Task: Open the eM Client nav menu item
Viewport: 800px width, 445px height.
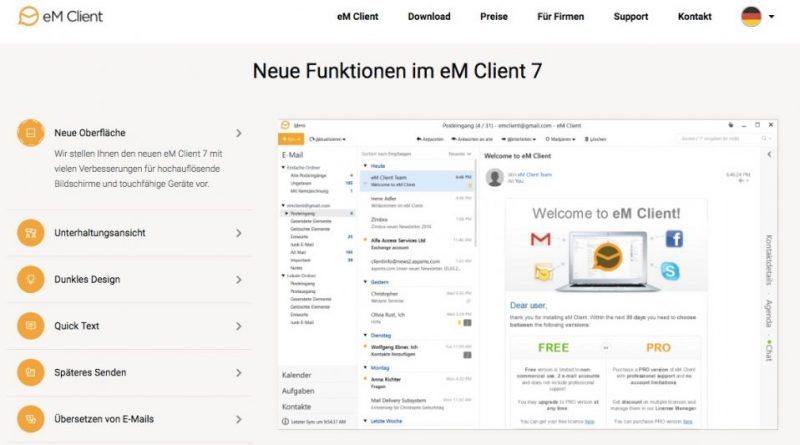Action: (358, 16)
